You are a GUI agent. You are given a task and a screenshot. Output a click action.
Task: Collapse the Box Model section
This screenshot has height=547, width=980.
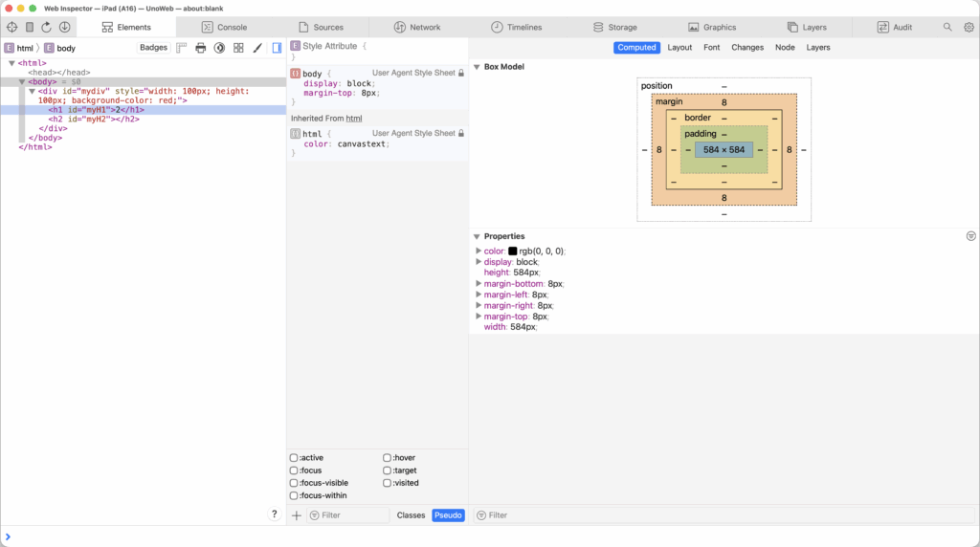[x=477, y=67]
